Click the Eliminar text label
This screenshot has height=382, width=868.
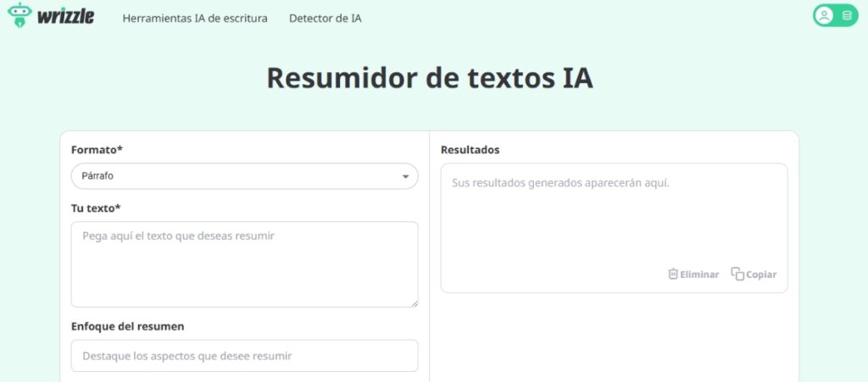699,274
